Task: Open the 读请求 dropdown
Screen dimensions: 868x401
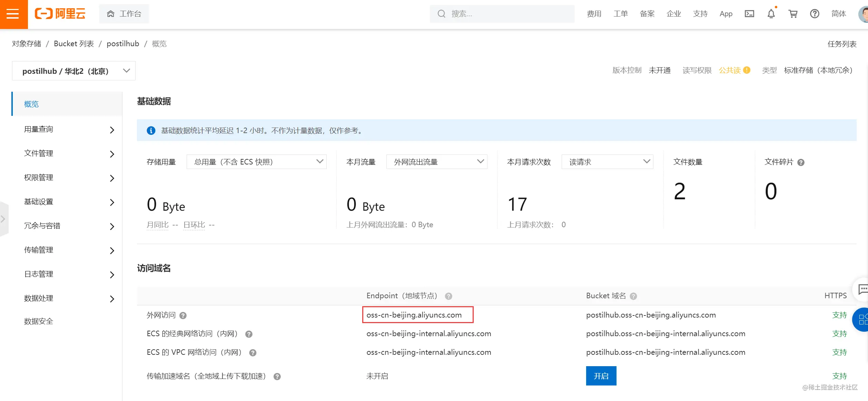Action: (608, 162)
